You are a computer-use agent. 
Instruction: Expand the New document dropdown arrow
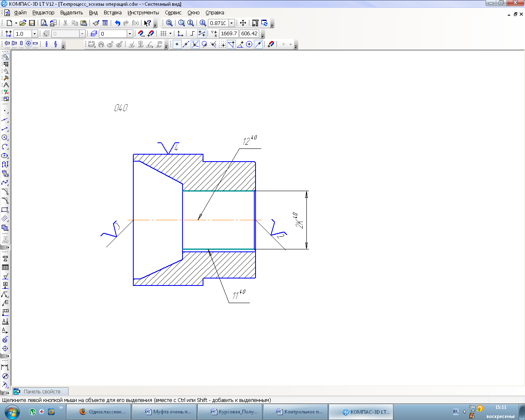(16, 23)
